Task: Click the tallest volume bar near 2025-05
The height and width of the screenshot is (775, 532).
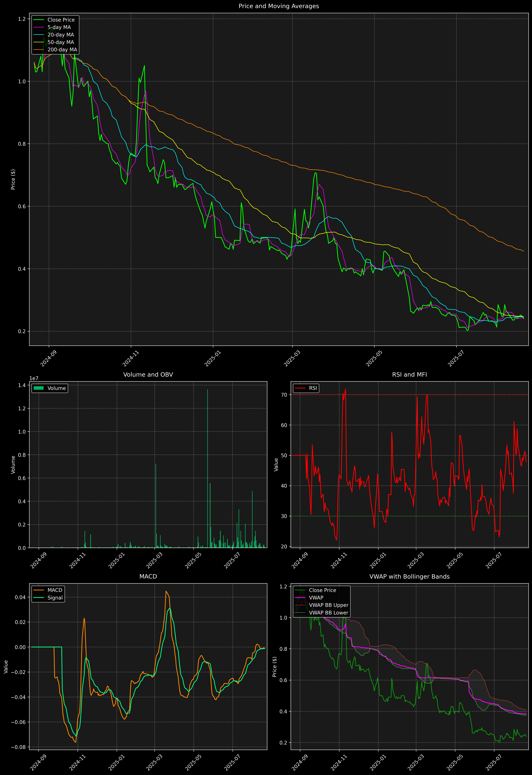Action: coord(208,467)
